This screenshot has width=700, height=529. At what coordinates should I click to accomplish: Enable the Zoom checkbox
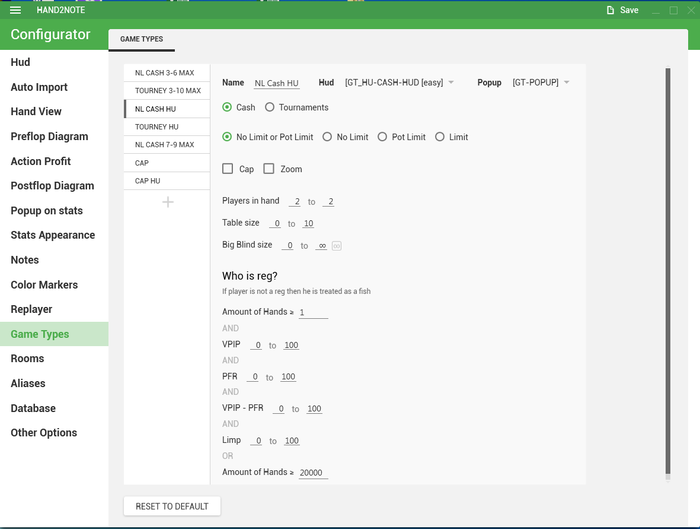tap(269, 169)
